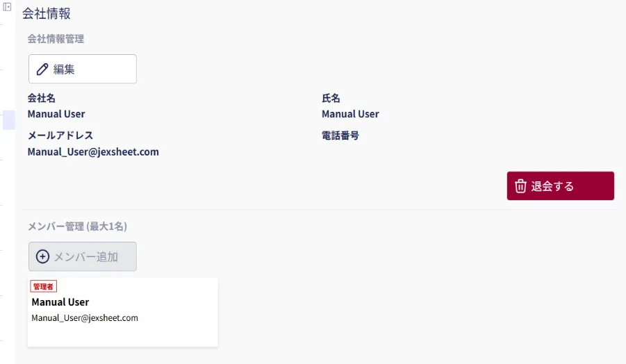Screen dimensions: 626x364
Task: Click the メールアドレス field label
Action: (x=60, y=135)
